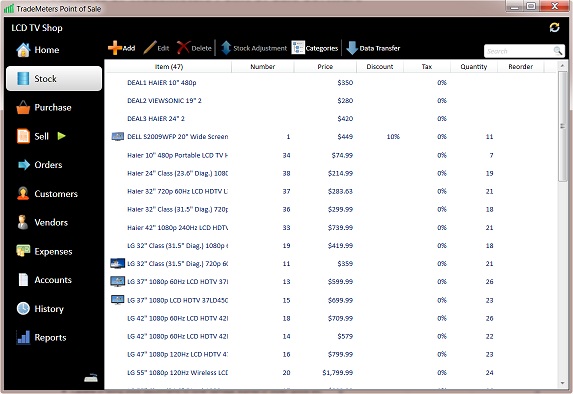Select LG 47" 1080p 120Hz row
Image resolution: width=573 pixels, height=394 pixels.
click(x=331, y=354)
